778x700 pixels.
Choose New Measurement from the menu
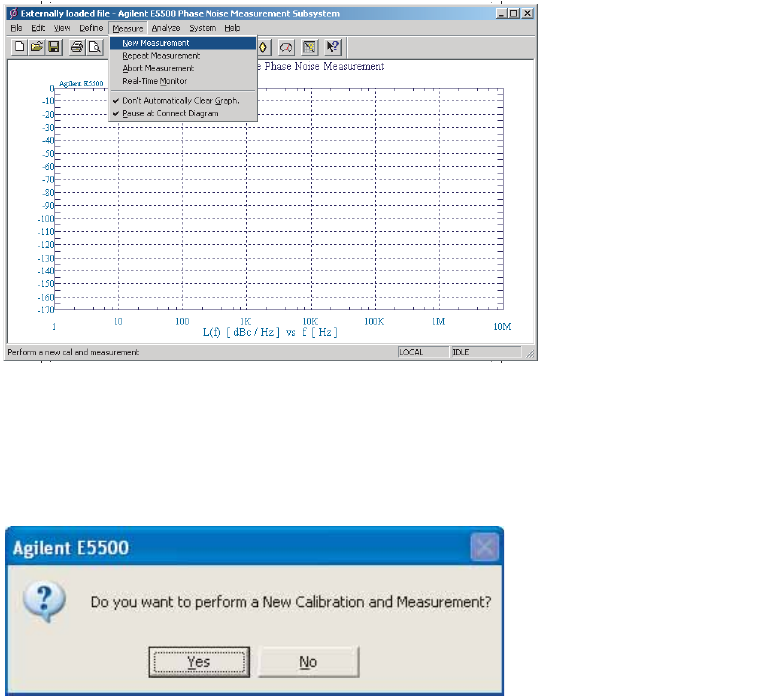tap(183, 43)
